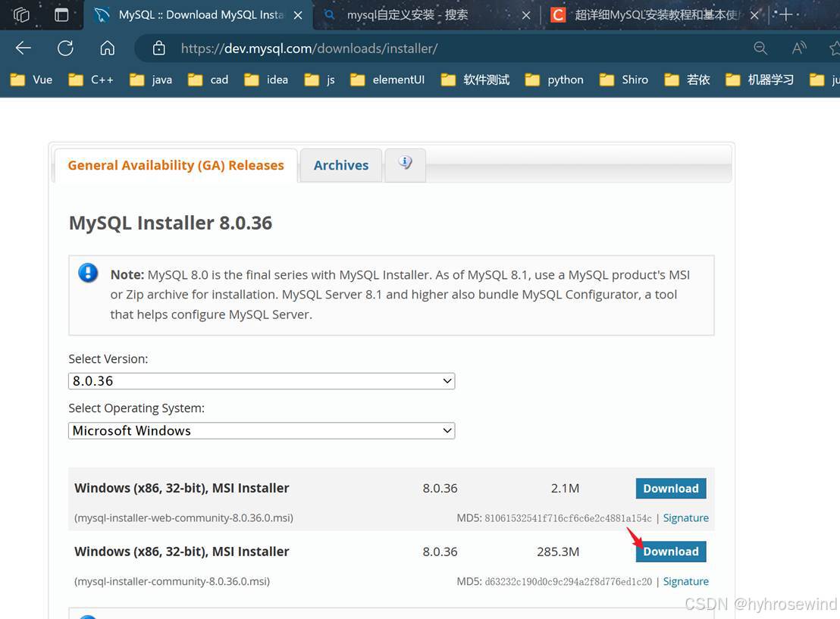Open the cad bookmarks folder
Image resolution: width=840 pixels, height=619 pixels.
(x=208, y=80)
